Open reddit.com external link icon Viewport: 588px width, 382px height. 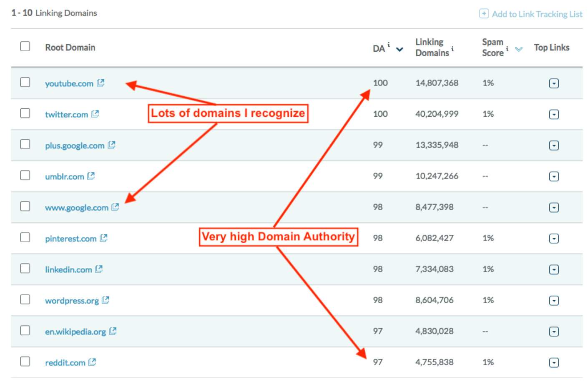click(92, 362)
